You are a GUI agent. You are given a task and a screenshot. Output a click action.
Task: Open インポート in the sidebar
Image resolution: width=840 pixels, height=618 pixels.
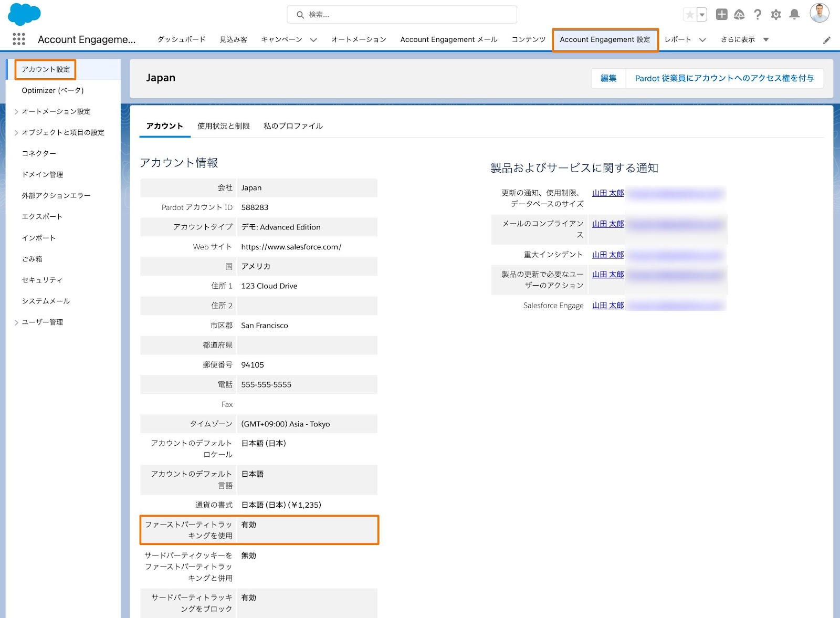tap(39, 238)
